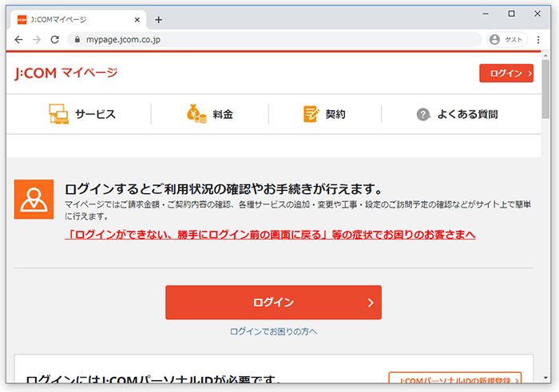Click the サービス devices icon

pyautogui.click(x=58, y=114)
